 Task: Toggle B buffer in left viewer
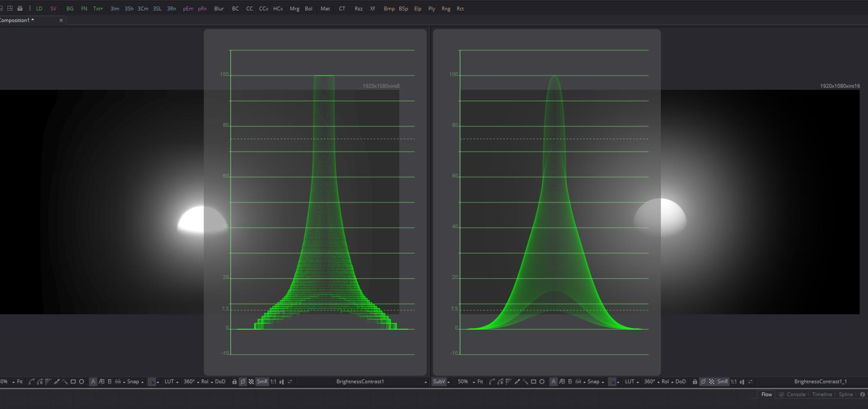[109, 382]
